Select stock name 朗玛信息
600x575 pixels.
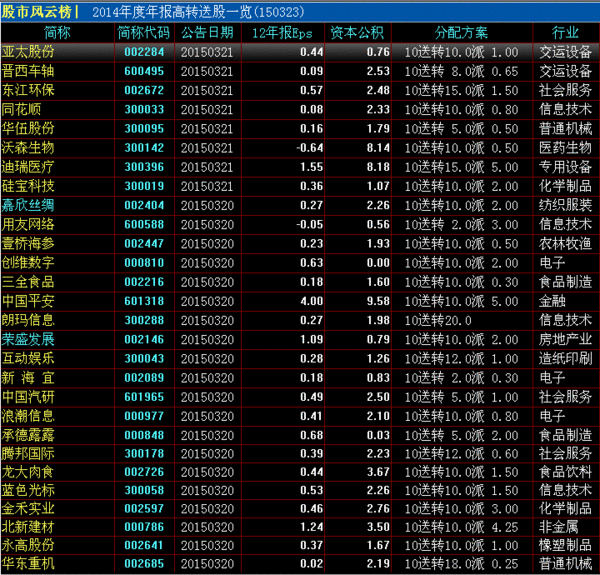point(28,320)
